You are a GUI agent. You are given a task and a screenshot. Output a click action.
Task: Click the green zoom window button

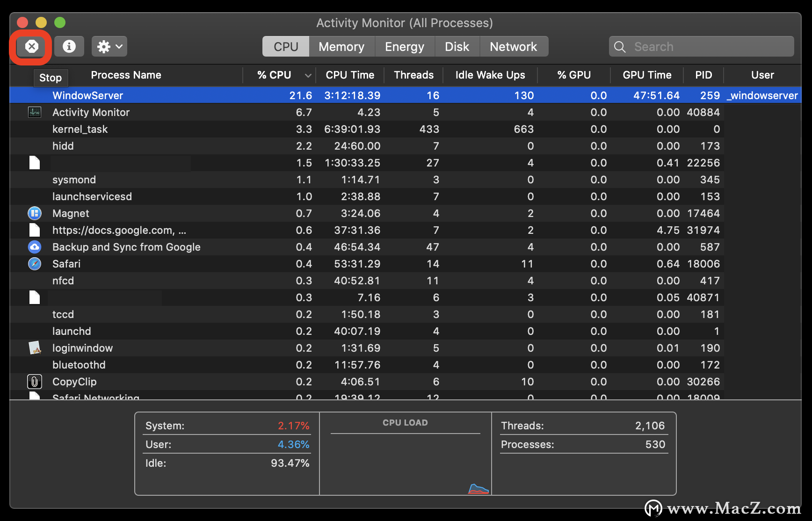pos(60,22)
